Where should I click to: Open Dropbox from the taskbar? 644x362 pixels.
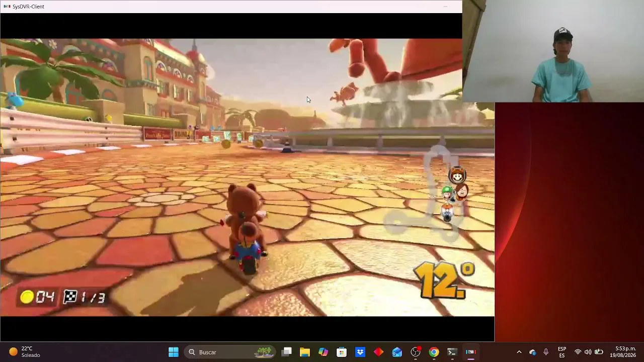[360, 352]
